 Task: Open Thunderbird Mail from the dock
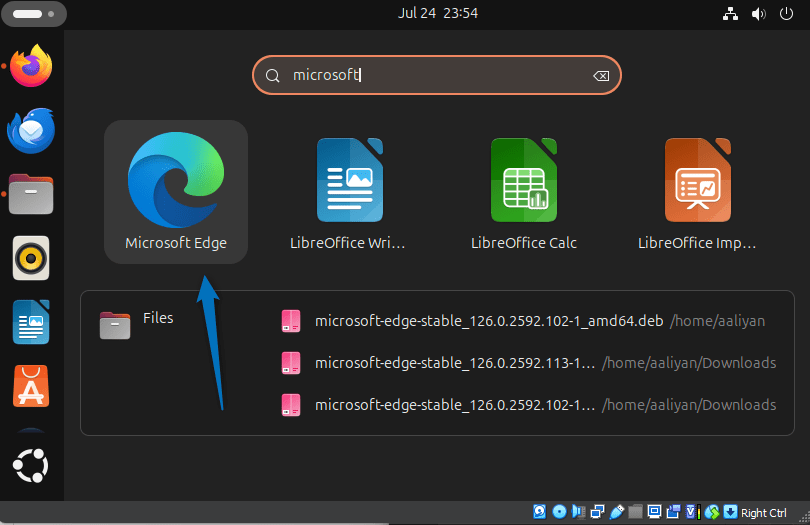[x=31, y=130]
